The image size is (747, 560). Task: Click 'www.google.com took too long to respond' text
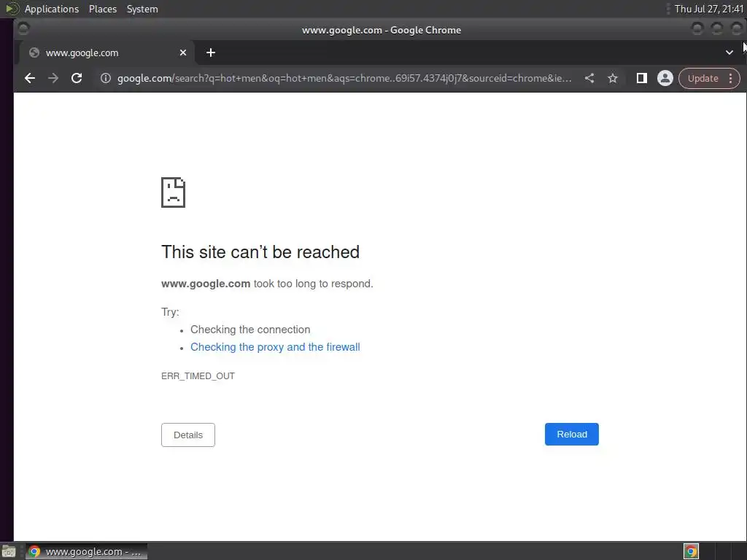(267, 284)
